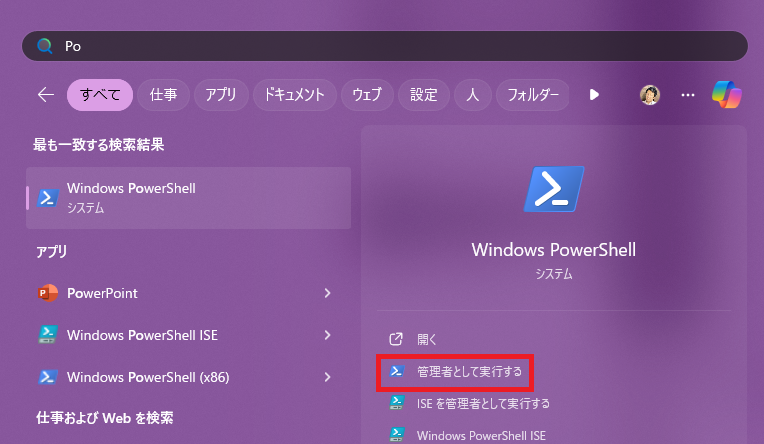Click the large PowerShell logo in preview

(x=554, y=189)
